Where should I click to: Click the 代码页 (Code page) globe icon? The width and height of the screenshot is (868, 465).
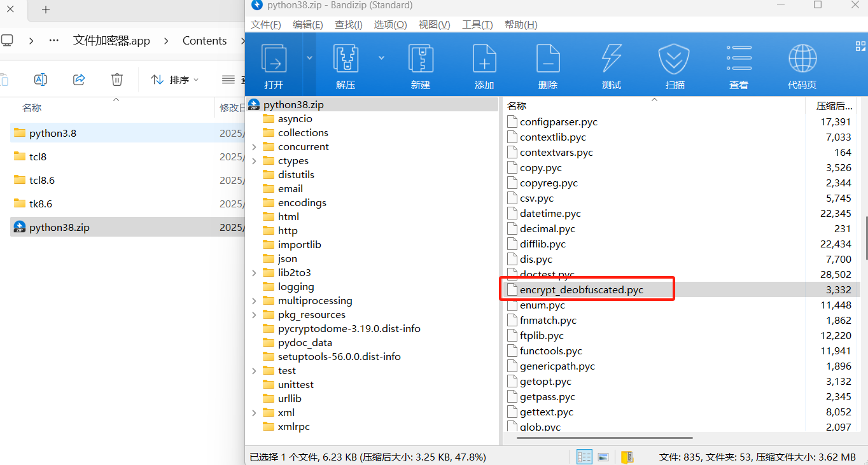tap(802, 59)
